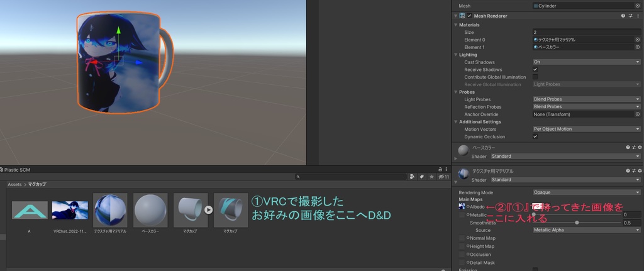Click the Occlusion texture picker circle
Image resolution: width=644 pixels, height=271 pixels.
(x=468, y=254)
